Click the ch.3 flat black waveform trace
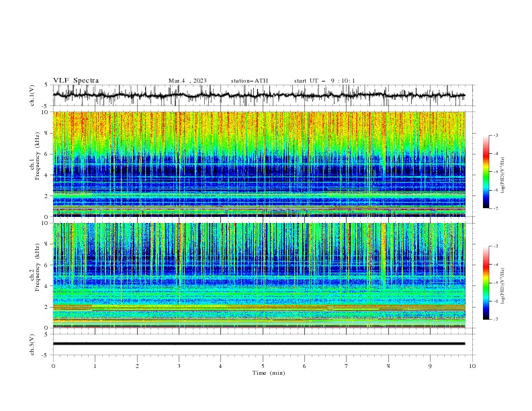 point(259,344)
